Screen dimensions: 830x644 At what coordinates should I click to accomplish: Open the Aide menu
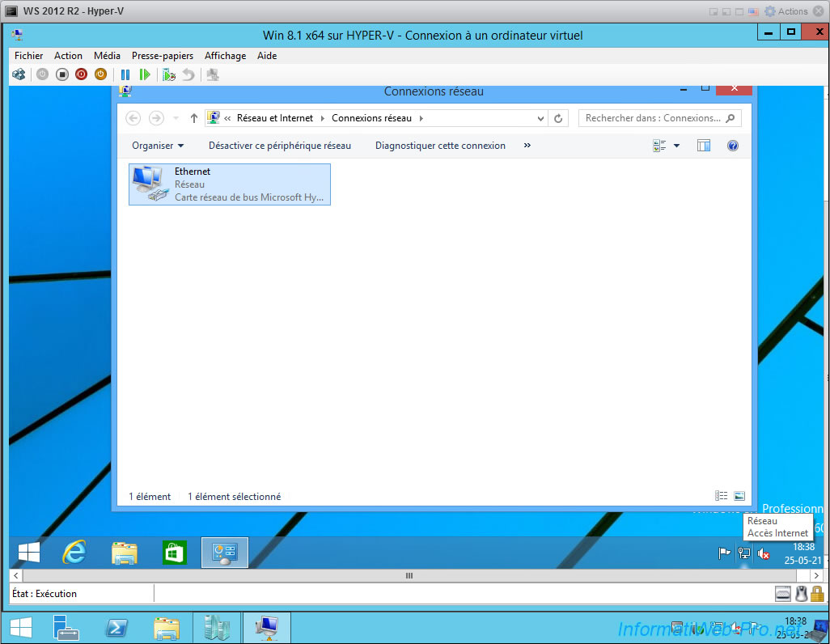(x=267, y=56)
